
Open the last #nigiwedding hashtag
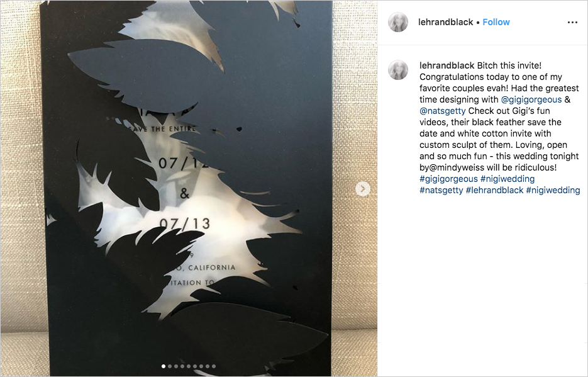(x=553, y=190)
